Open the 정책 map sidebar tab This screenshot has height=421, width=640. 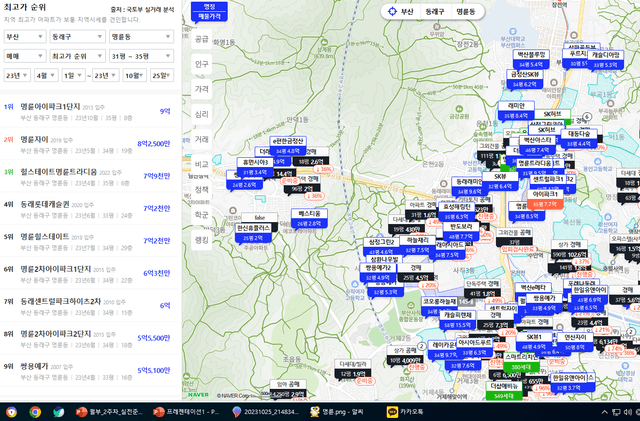202,189
